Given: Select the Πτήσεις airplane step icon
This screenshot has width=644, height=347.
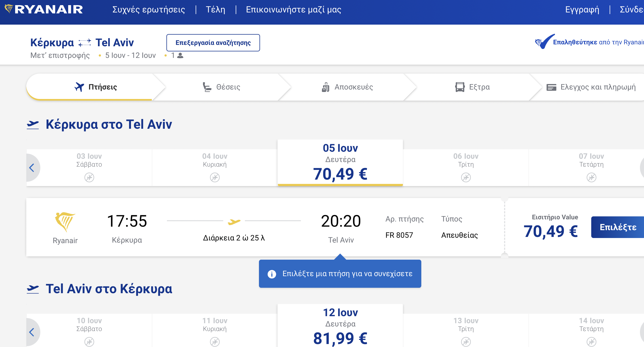Looking at the screenshot, I should point(79,87).
